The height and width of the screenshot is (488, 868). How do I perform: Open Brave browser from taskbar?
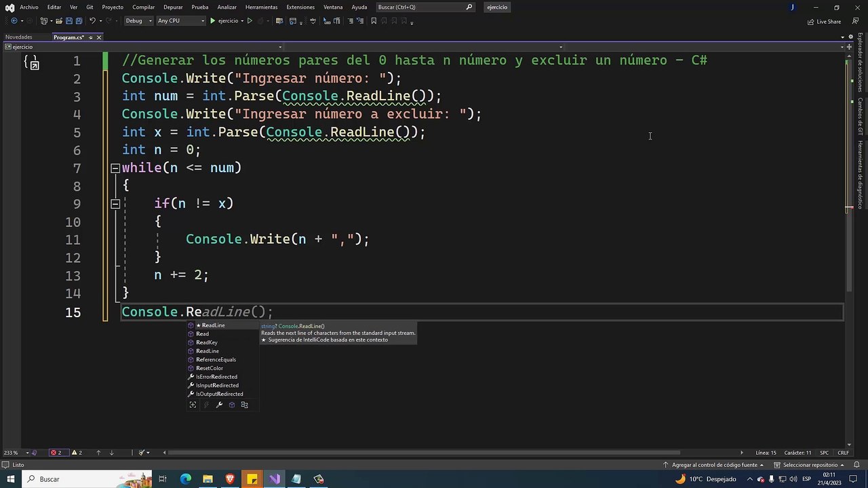coord(230,479)
